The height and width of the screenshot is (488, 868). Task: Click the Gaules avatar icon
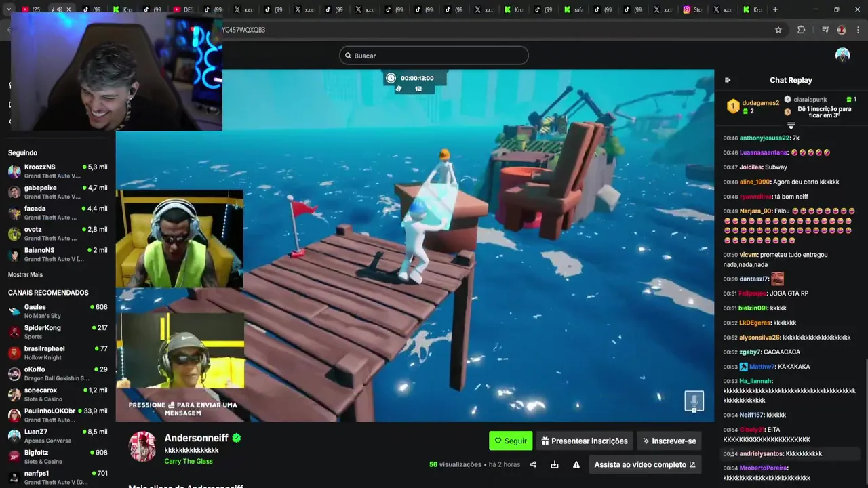(14, 311)
